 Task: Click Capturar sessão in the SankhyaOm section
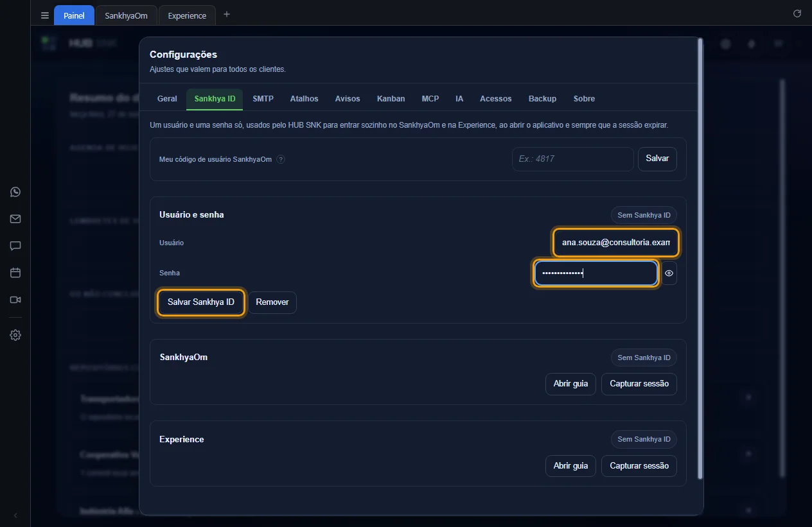tap(639, 384)
